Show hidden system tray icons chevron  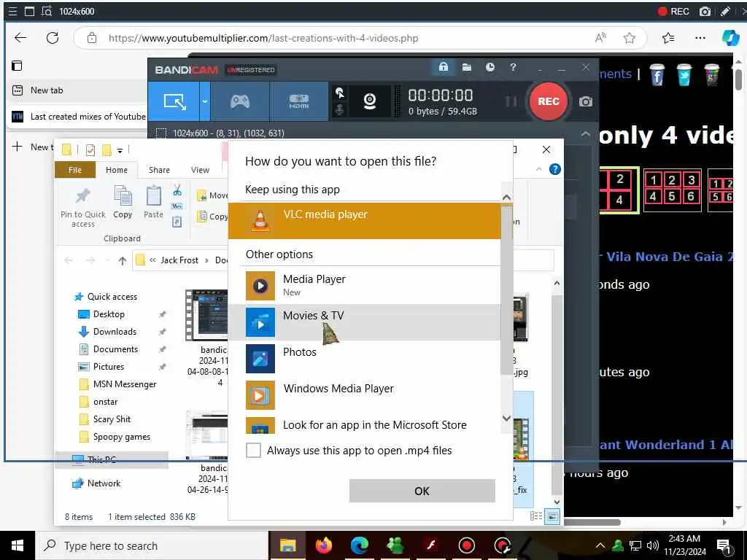click(x=600, y=545)
